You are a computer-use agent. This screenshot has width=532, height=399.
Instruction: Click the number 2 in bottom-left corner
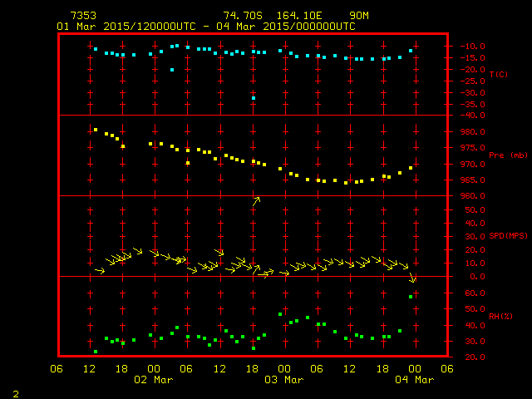point(15,392)
